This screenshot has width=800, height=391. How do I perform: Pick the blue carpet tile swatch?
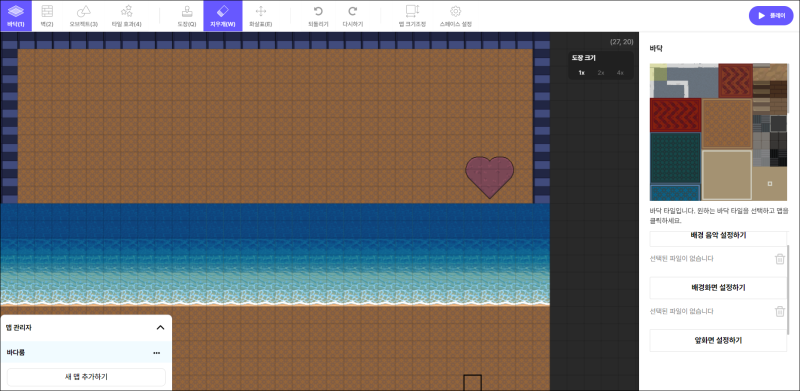tap(675, 192)
